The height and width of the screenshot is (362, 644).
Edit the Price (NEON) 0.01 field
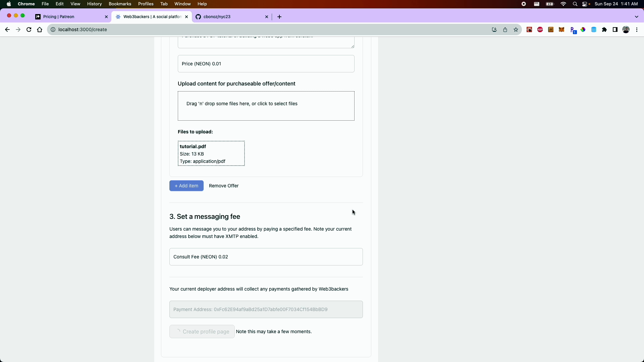tap(266, 64)
